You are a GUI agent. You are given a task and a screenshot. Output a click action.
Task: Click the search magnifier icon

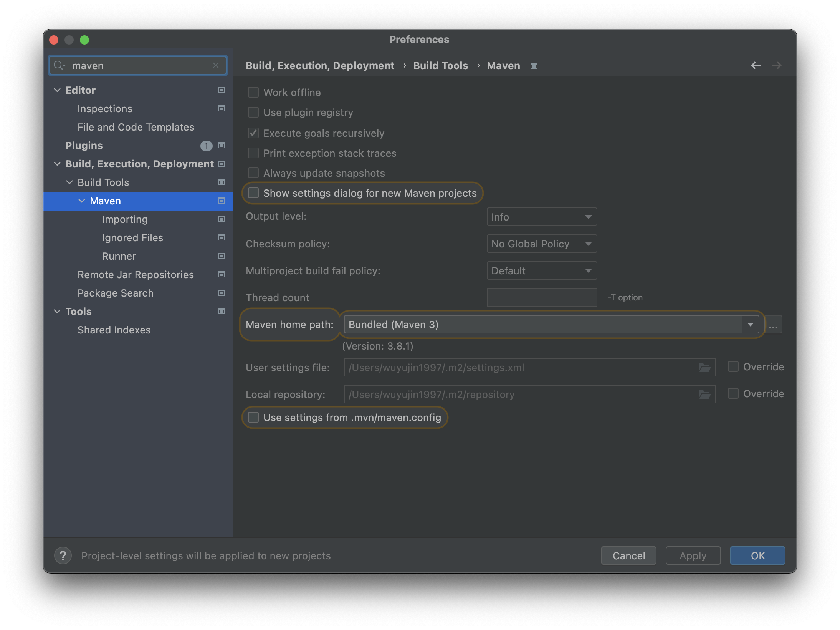coord(59,65)
